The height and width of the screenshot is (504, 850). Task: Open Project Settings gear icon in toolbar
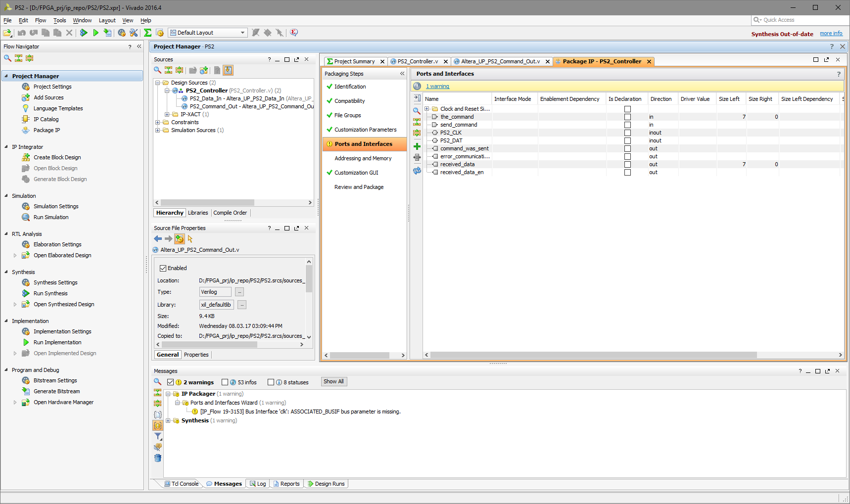point(122,33)
